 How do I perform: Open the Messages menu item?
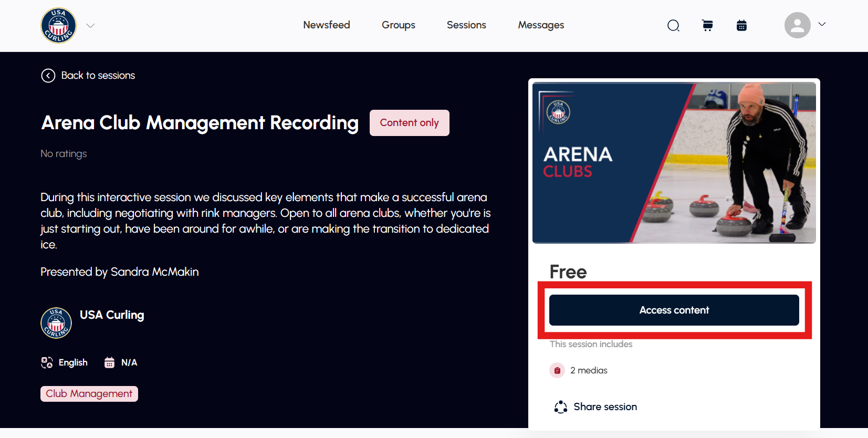(x=541, y=25)
